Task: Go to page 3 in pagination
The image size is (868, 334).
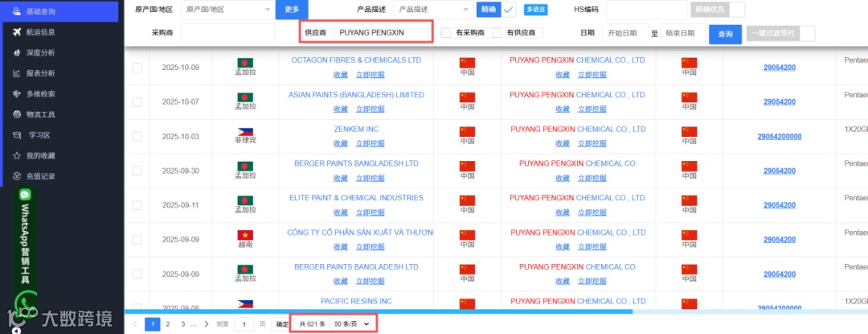Action: pyautogui.click(x=182, y=324)
